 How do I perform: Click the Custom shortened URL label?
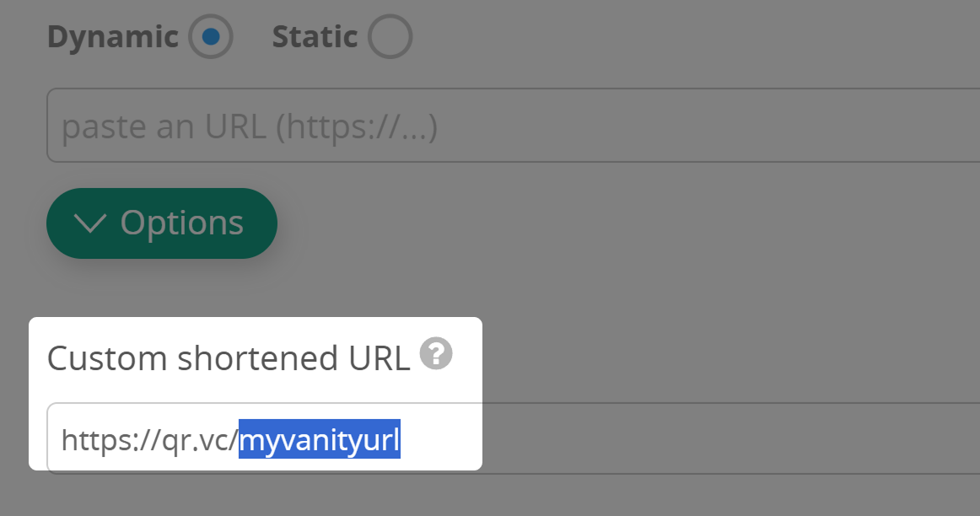pos(228,358)
